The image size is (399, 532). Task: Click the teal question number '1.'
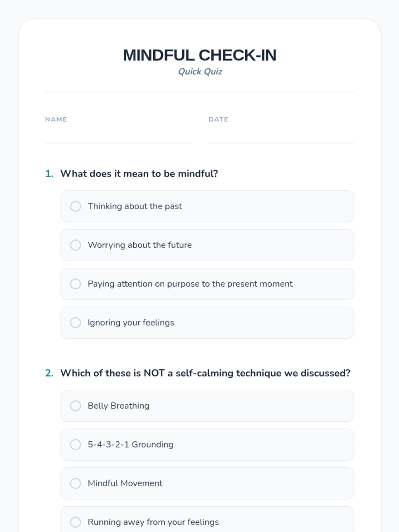(x=49, y=174)
